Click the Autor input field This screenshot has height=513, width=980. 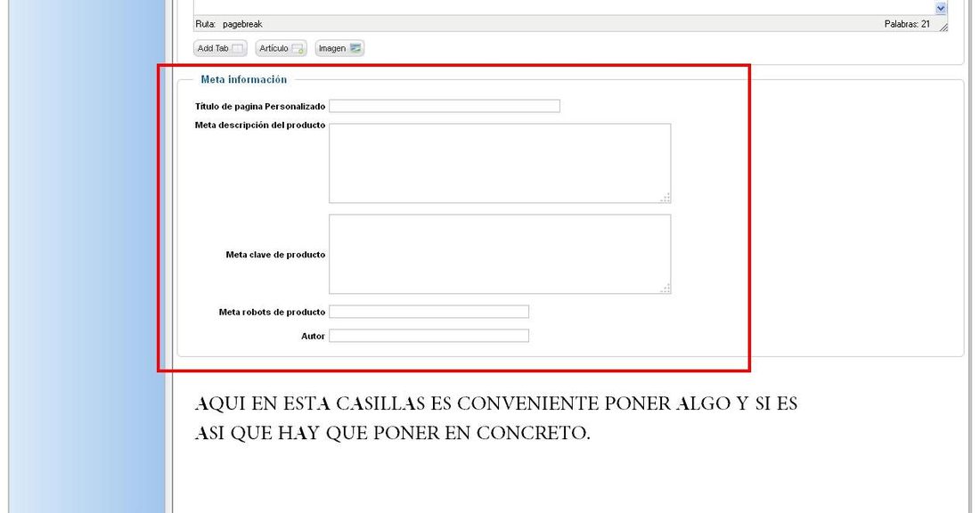[429, 336]
